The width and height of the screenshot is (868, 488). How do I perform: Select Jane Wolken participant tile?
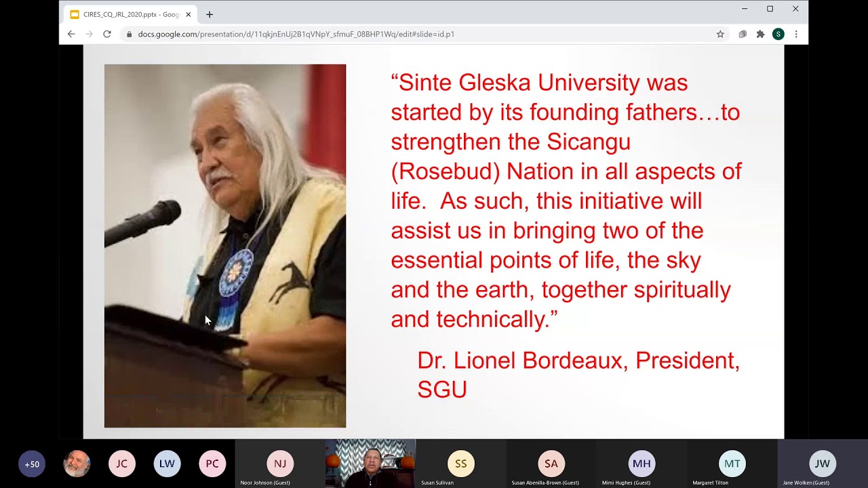click(x=823, y=464)
